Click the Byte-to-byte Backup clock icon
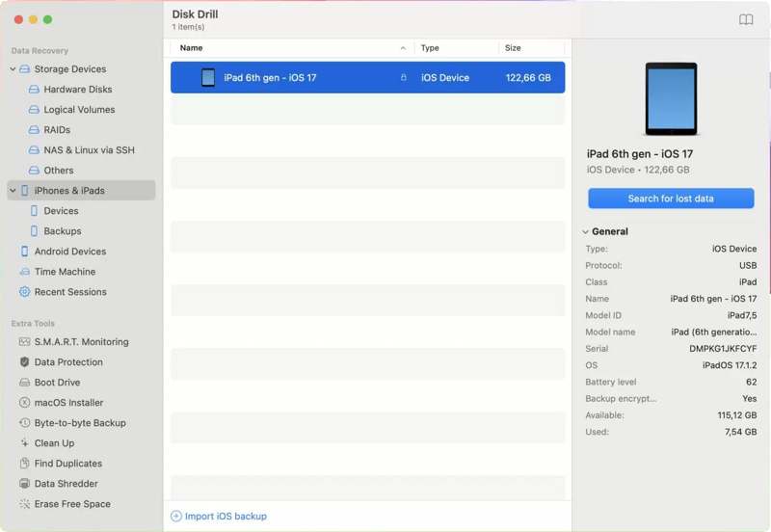Screen dimensions: 771x532 (25, 422)
